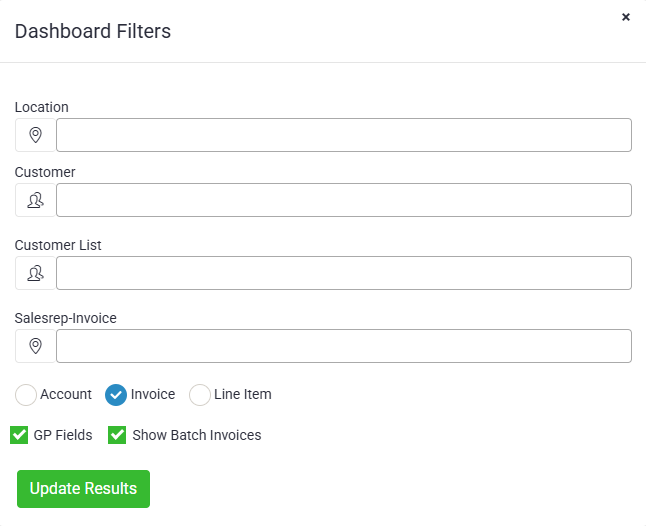Close the Dashboard Filters dialog
The width and height of the screenshot is (646, 526).
626,17
